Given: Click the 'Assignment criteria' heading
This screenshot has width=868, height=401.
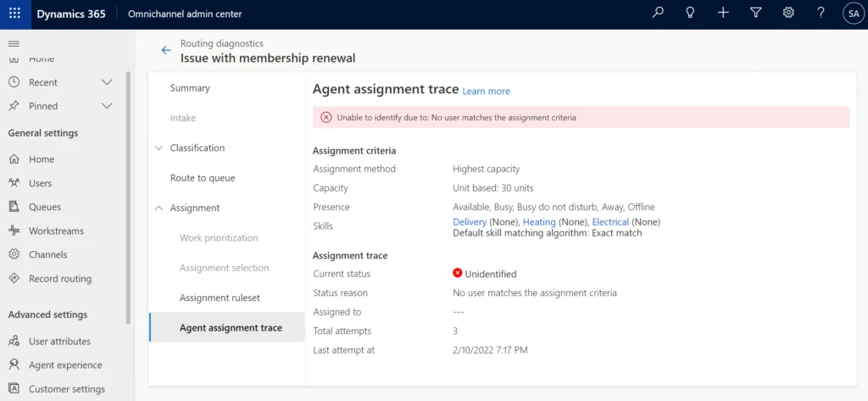Looking at the screenshot, I should [354, 150].
